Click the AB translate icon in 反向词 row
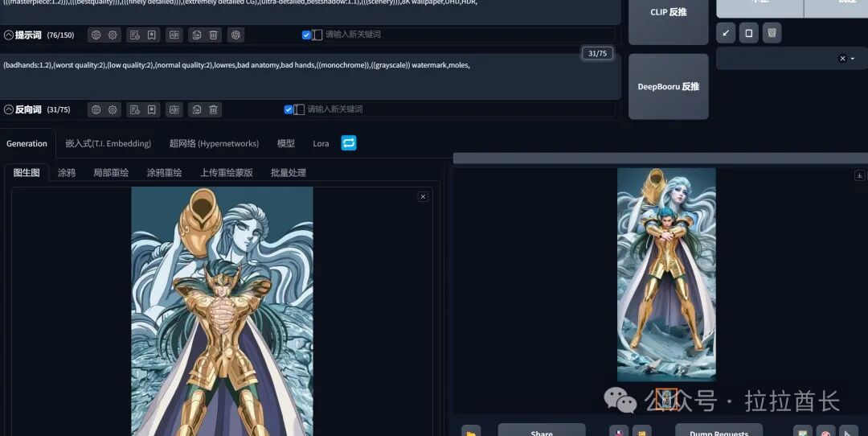Screen dimensions: 868x436 pos(174,109)
